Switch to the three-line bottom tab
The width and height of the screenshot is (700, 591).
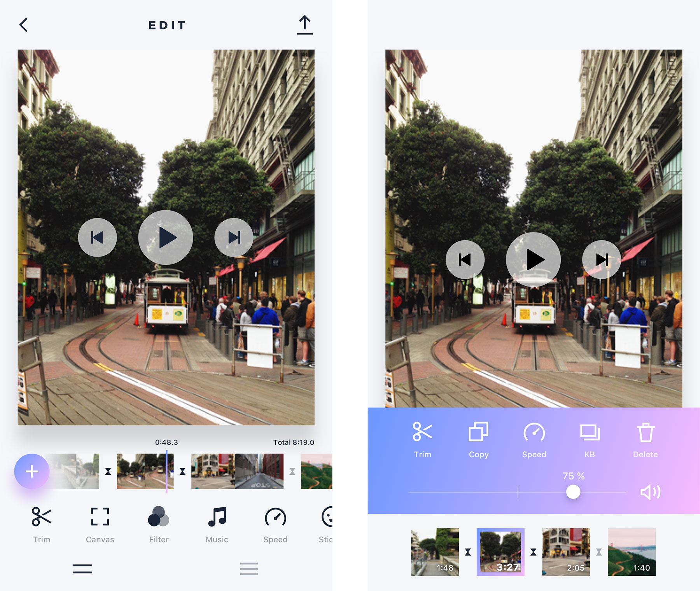pos(249,568)
